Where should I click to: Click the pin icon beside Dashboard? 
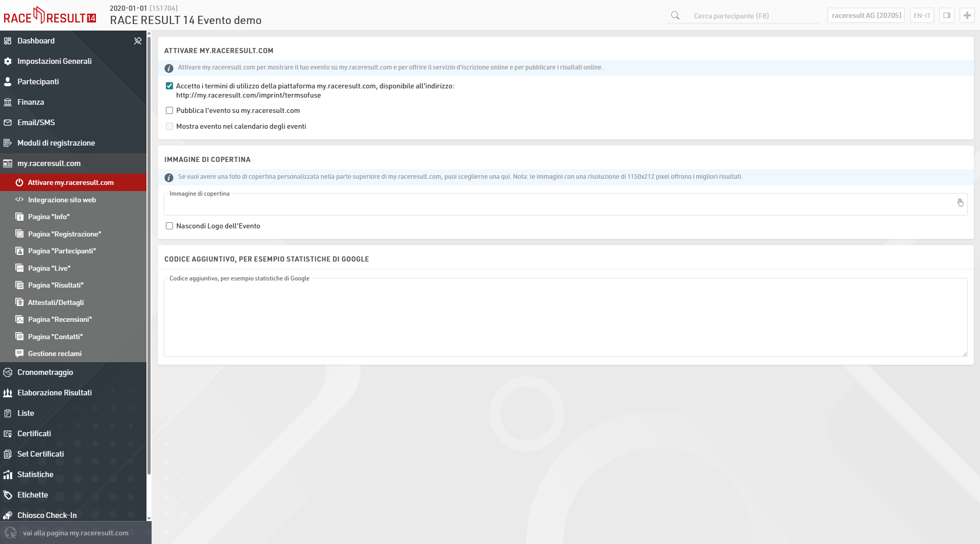[137, 41]
